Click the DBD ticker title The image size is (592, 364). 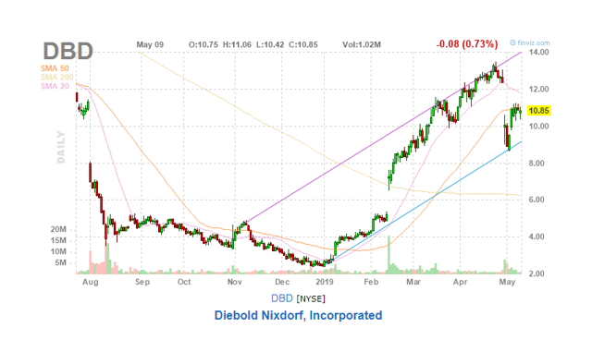coord(68,51)
